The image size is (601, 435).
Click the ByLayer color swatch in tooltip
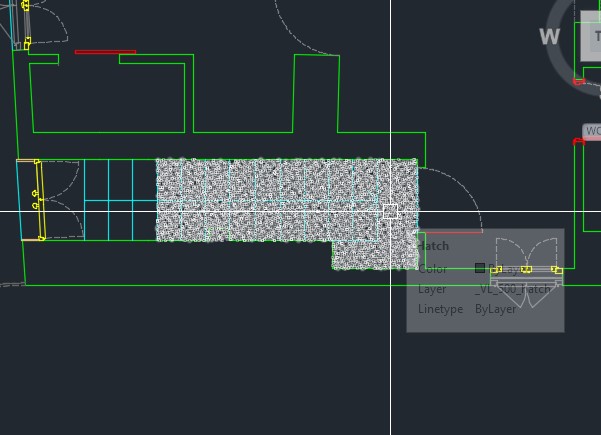pos(480,268)
